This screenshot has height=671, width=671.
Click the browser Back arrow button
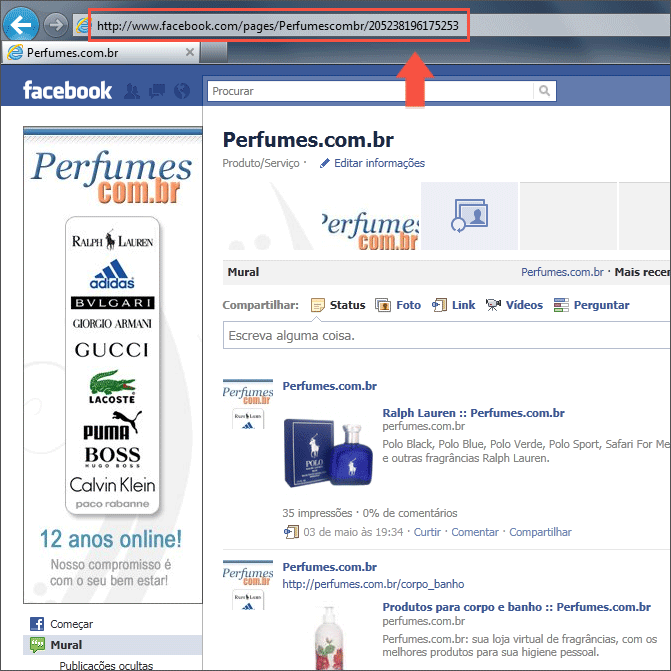tap(21, 24)
